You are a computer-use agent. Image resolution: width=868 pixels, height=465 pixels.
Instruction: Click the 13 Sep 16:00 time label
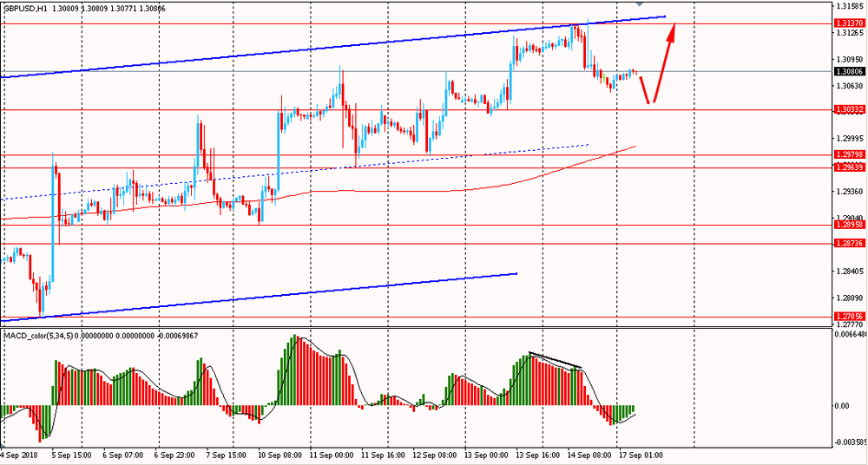point(537,455)
